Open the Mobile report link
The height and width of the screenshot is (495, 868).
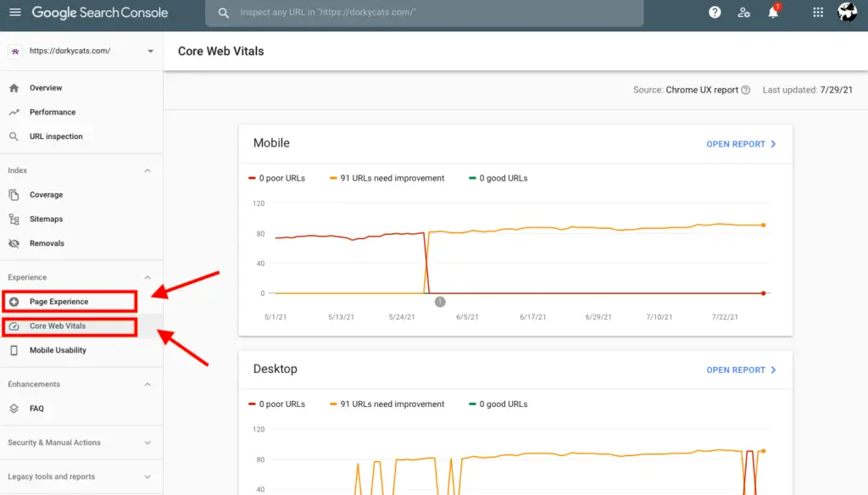[x=741, y=144]
